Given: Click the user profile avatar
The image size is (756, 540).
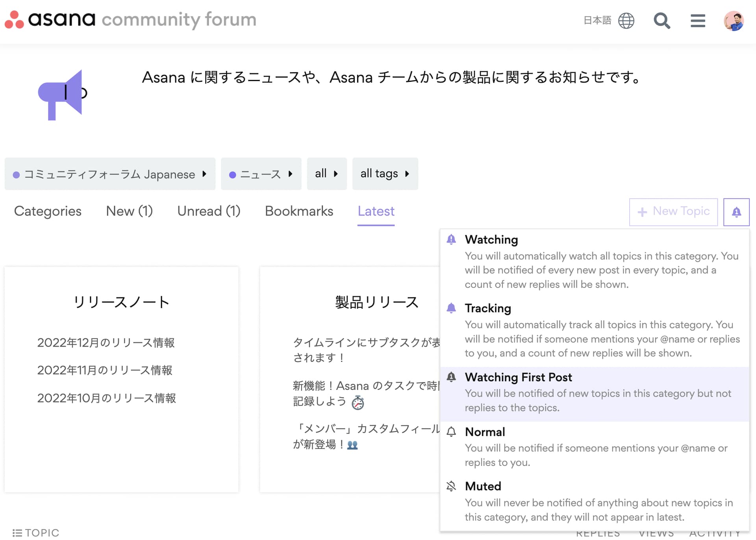Looking at the screenshot, I should (734, 20).
